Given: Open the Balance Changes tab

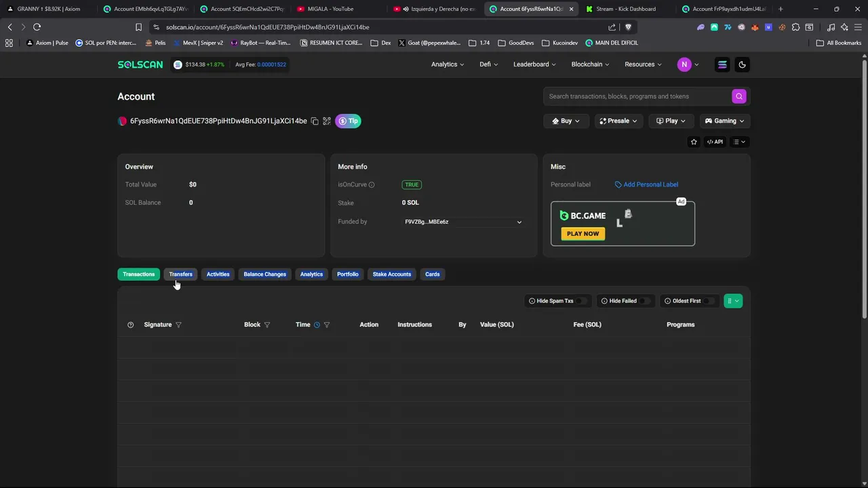Looking at the screenshot, I should pyautogui.click(x=264, y=274).
